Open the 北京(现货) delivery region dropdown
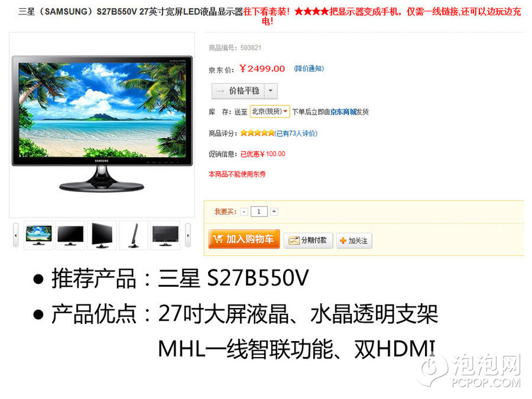 pyautogui.click(x=270, y=111)
